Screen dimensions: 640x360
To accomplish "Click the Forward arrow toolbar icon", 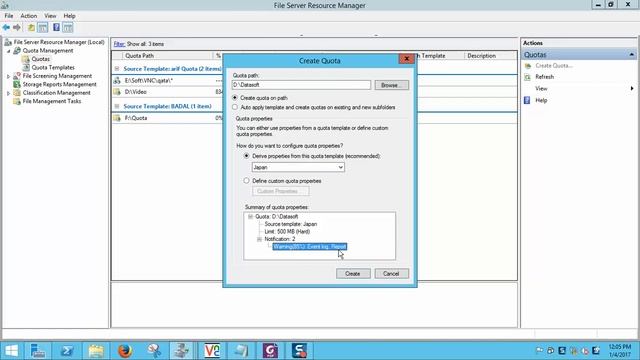I will click(x=17, y=27).
